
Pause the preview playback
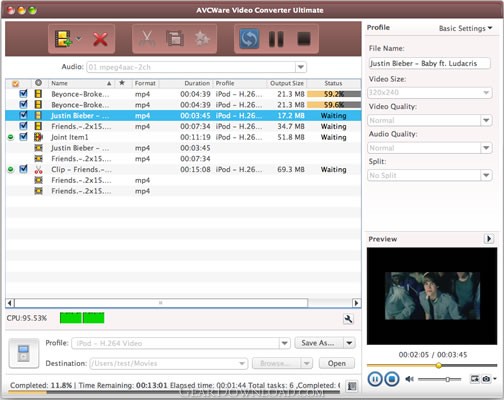(x=375, y=379)
